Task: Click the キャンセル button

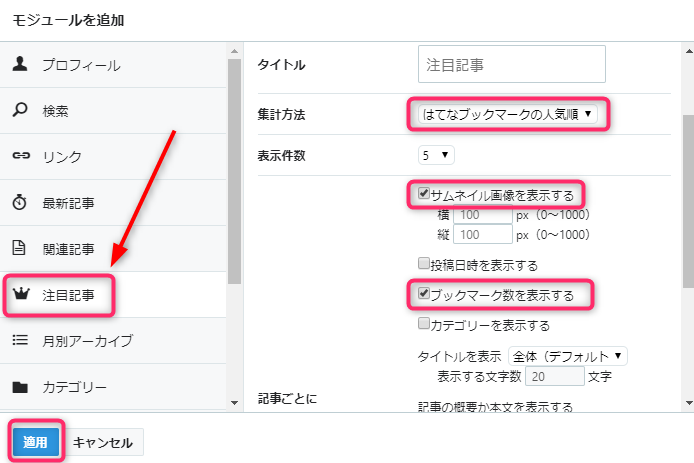Action: click(x=103, y=442)
